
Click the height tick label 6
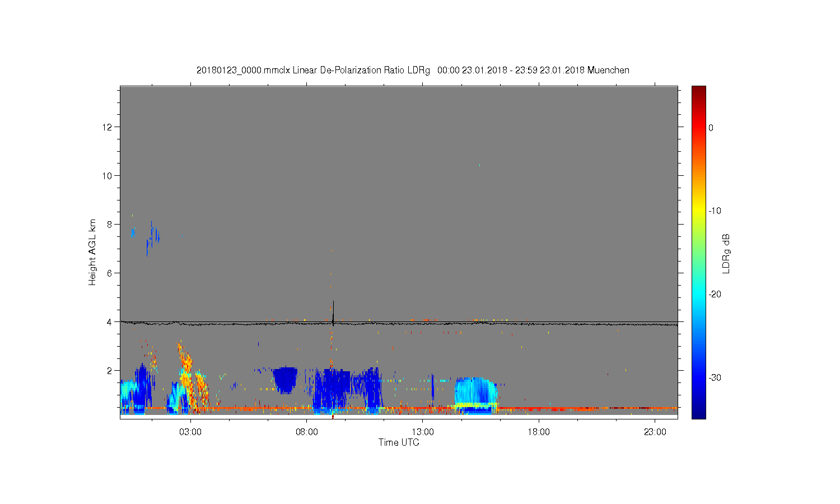[x=110, y=273]
